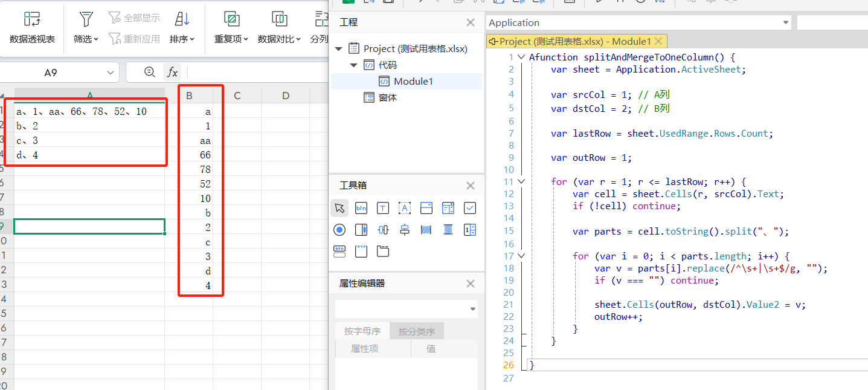The image size is (868, 390).
Task: Open the 筛选 filter dropdown
Action: point(86,28)
